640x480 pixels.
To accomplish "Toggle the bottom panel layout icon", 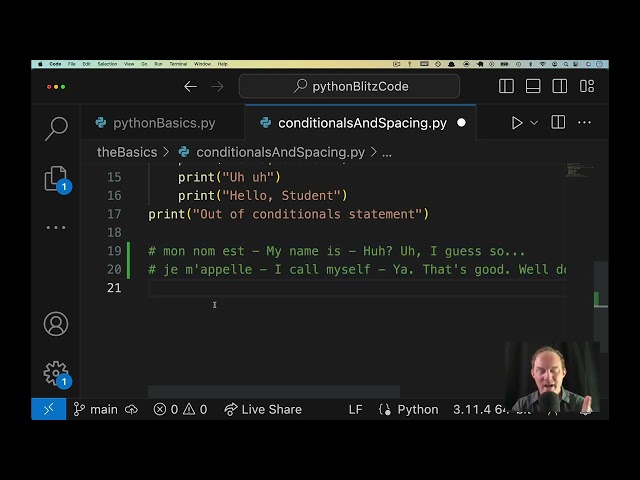I will click(x=533, y=87).
